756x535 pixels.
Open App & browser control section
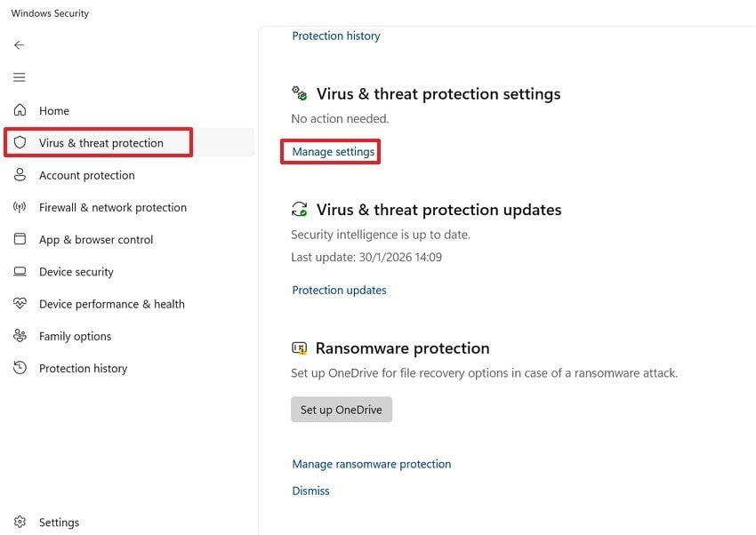(x=96, y=239)
